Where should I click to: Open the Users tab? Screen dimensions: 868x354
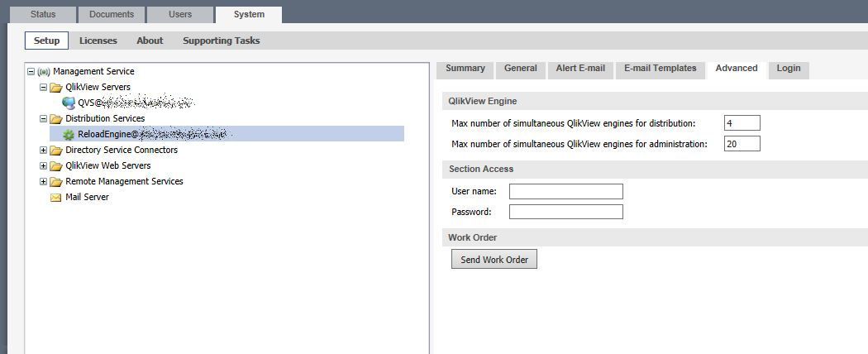pyautogui.click(x=180, y=14)
